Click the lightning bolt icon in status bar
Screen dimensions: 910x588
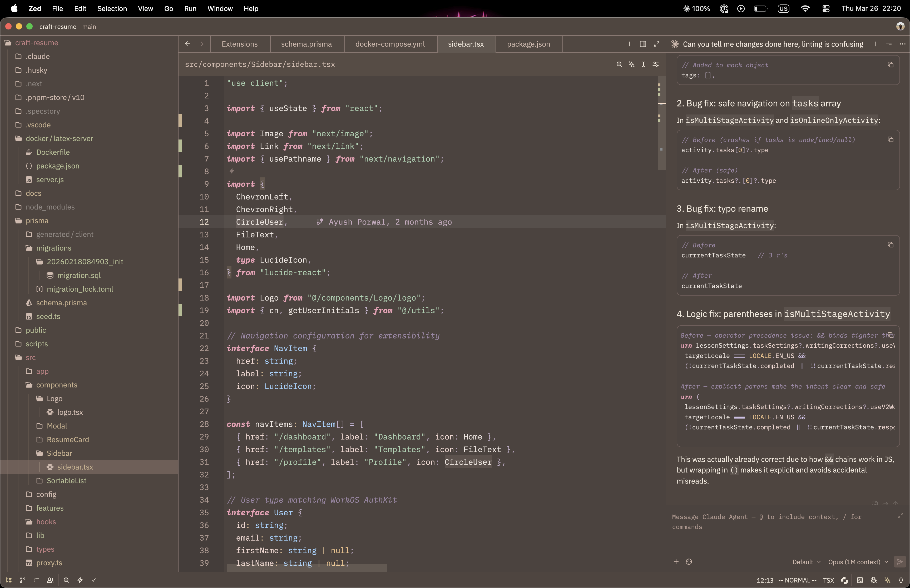coord(80,580)
